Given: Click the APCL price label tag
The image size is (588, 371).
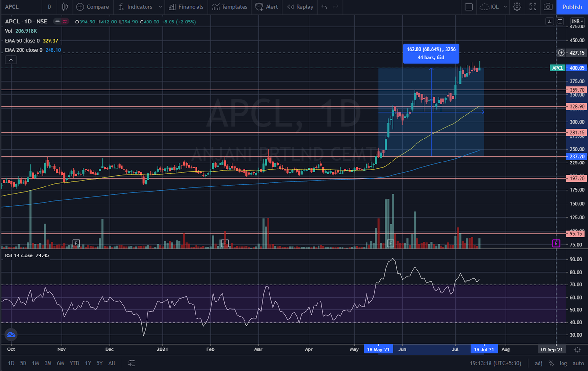Looking at the screenshot, I should (x=557, y=68).
